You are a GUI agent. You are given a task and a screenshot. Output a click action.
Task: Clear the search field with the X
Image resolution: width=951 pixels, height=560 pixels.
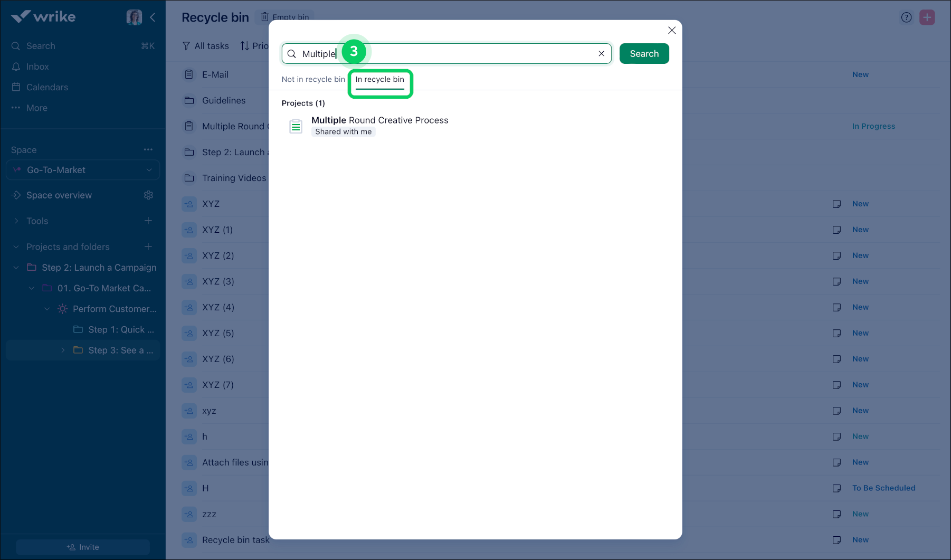(x=601, y=53)
